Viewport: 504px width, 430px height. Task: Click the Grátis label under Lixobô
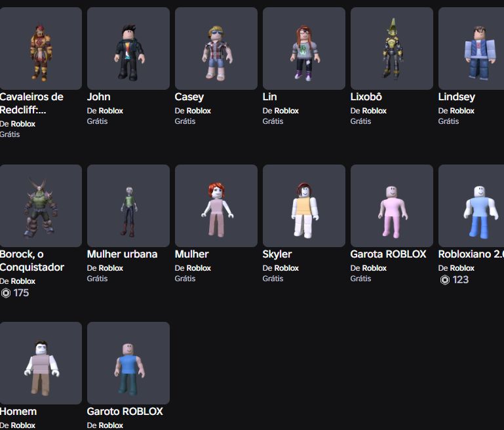click(360, 121)
